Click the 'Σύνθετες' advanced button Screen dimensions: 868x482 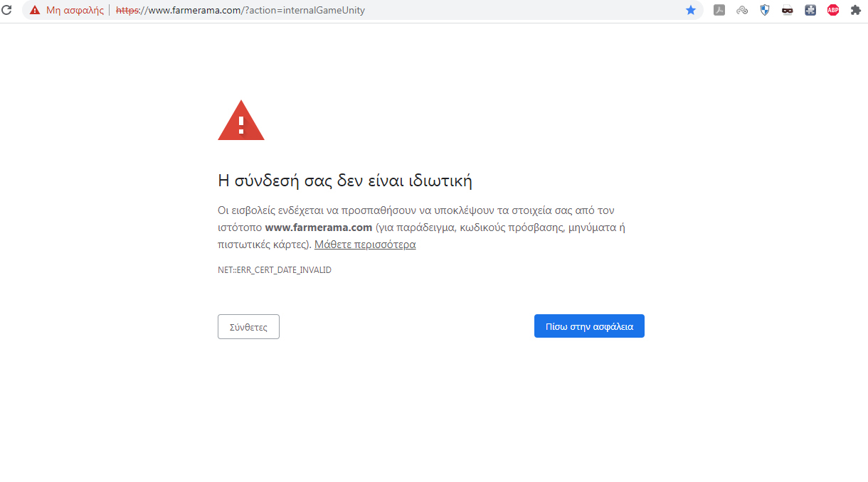[248, 327]
